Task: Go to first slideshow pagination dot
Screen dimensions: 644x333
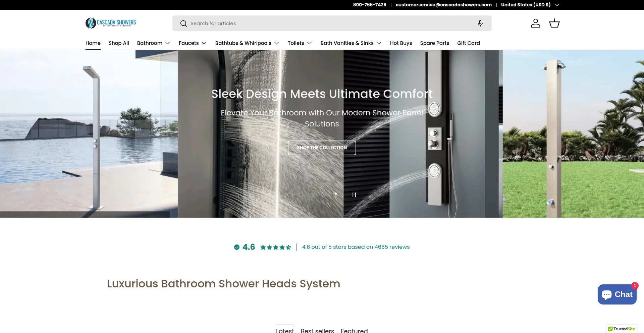Action: pos(289,195)
